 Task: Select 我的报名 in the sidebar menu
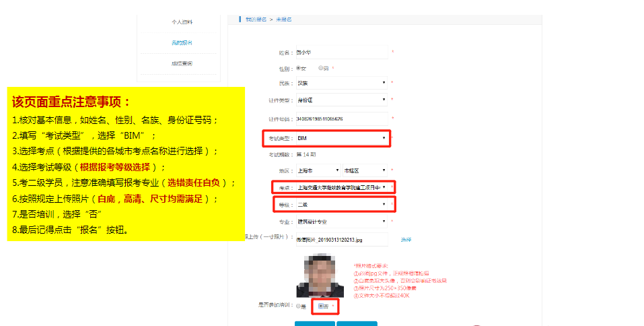pos(182,43)
